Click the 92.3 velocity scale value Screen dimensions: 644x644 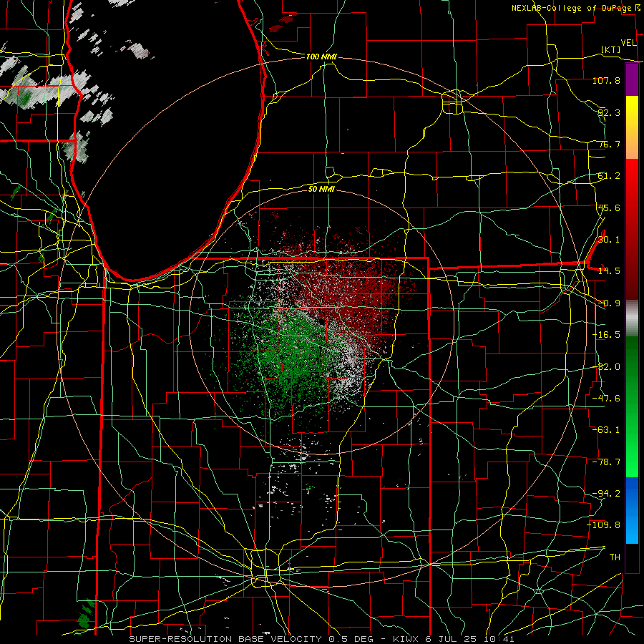click(x=609, y=112)
